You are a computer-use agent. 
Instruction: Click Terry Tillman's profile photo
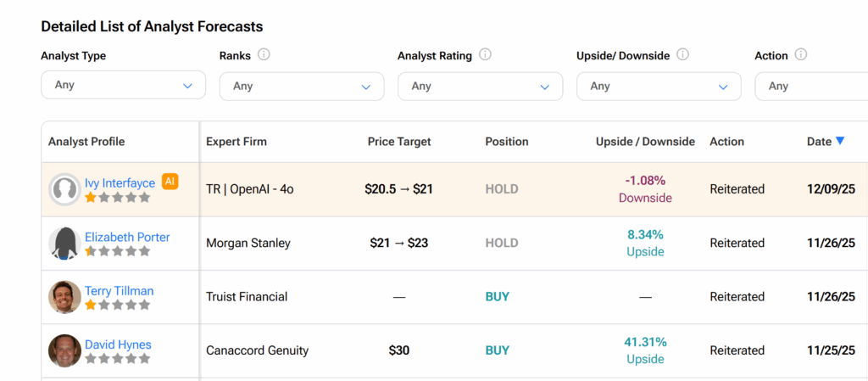point(64,297)
